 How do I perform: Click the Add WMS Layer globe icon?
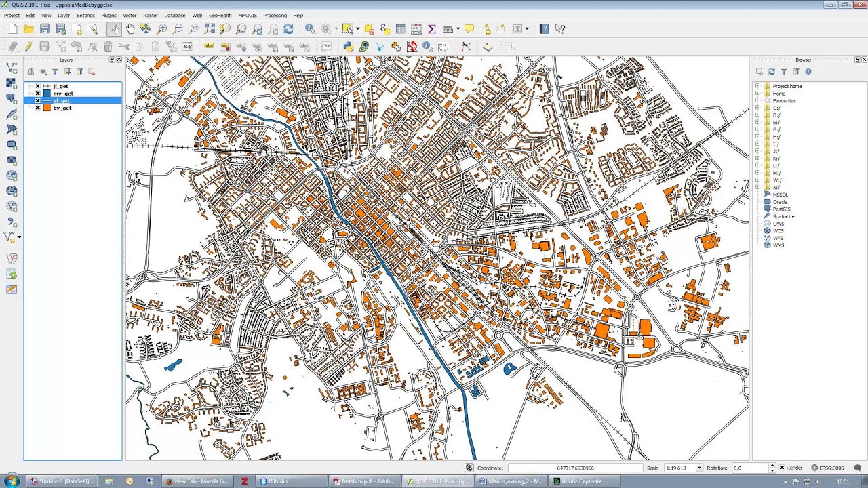12,176
